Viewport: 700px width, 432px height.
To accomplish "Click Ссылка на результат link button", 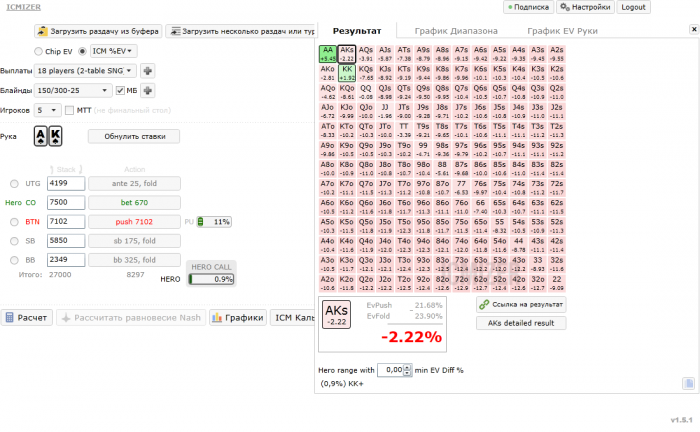I will pyautogui.click(x=521, y=304).
